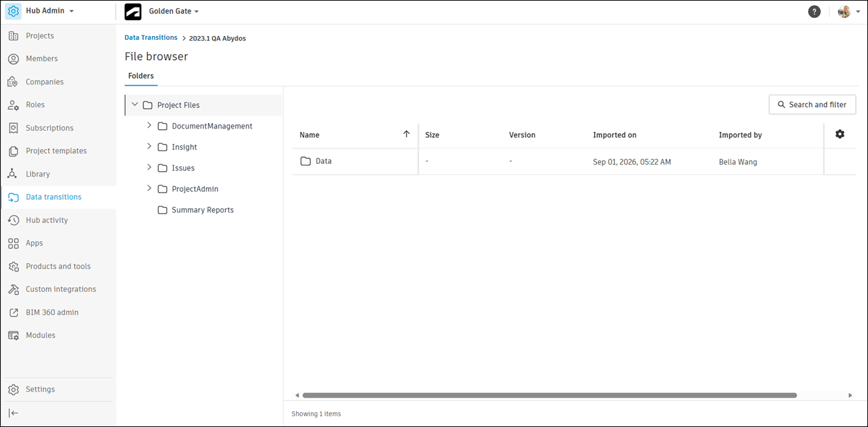Sort by the Name column arrow
The width and height of the screenshot is (868, 427).
click(407, 134)
